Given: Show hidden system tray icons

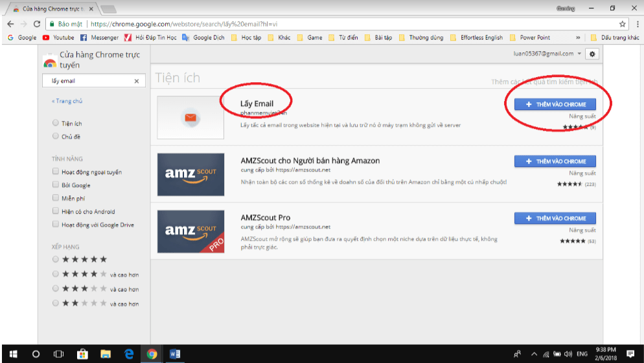Looking at the screenshot, I should click(x=534, y=354).
